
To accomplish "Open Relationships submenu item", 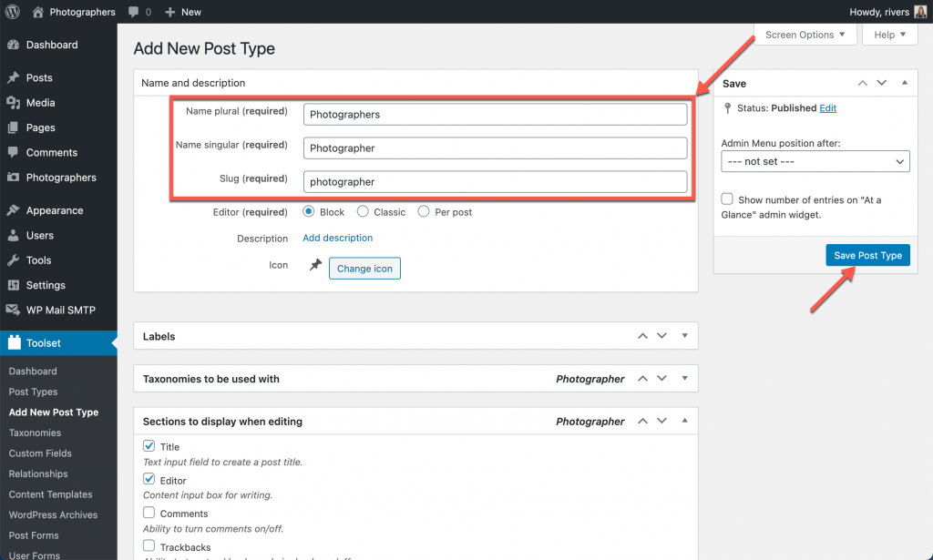I will pos(38,473).
